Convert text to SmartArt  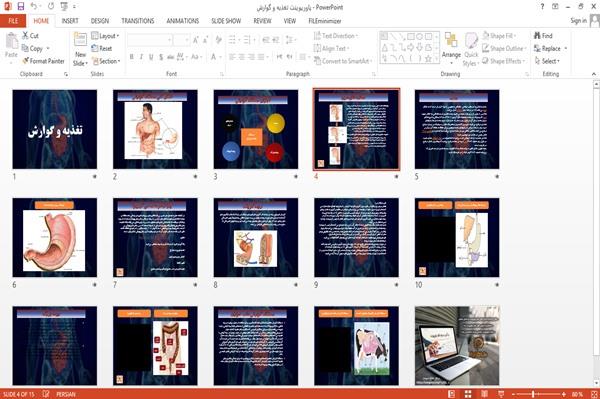[x=342, y=61]
